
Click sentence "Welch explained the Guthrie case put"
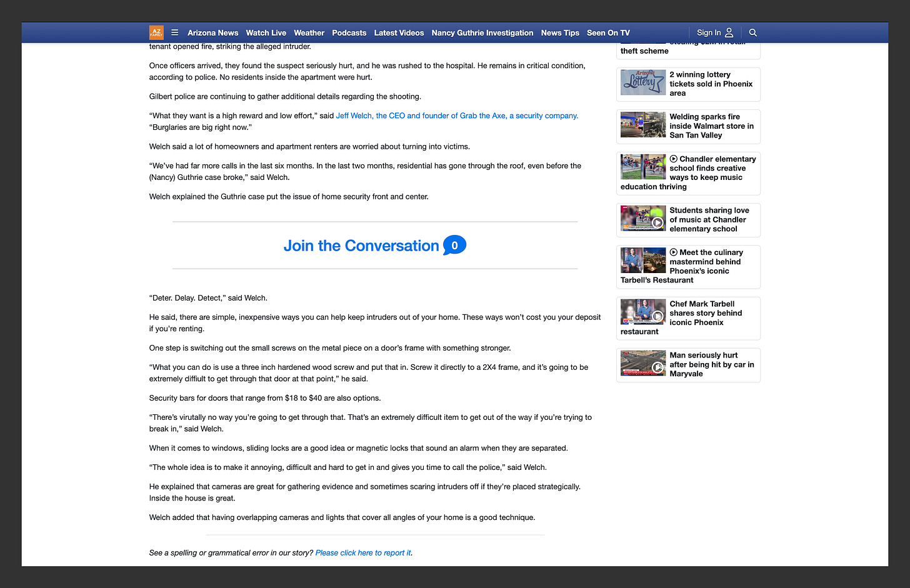click(x=289, y=197)
